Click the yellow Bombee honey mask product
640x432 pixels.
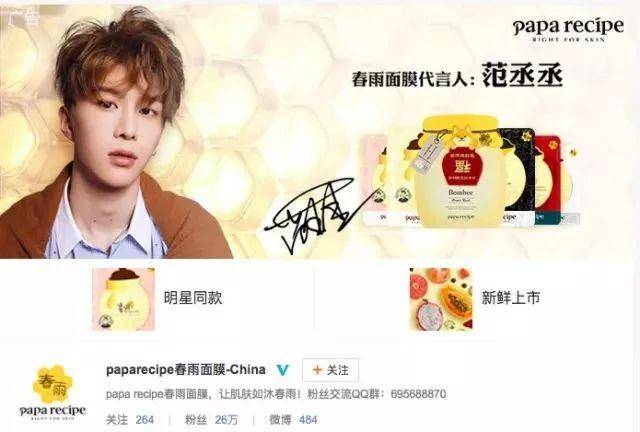(x=462, y=172)
